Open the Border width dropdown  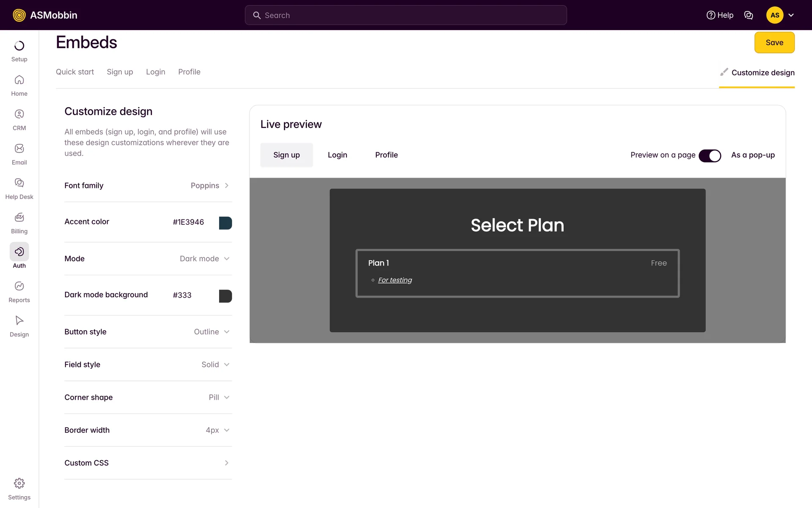(217, 430)
